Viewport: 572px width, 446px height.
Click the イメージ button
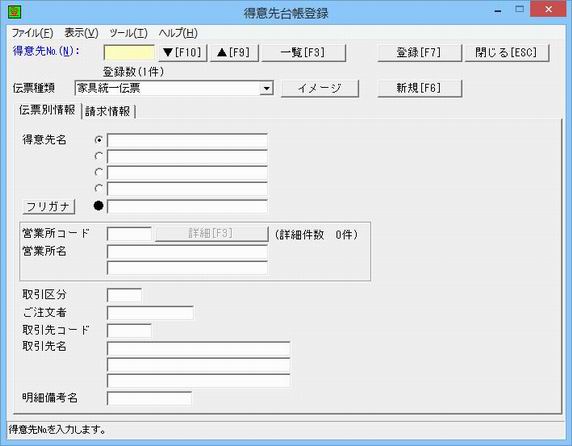(320, 88)
